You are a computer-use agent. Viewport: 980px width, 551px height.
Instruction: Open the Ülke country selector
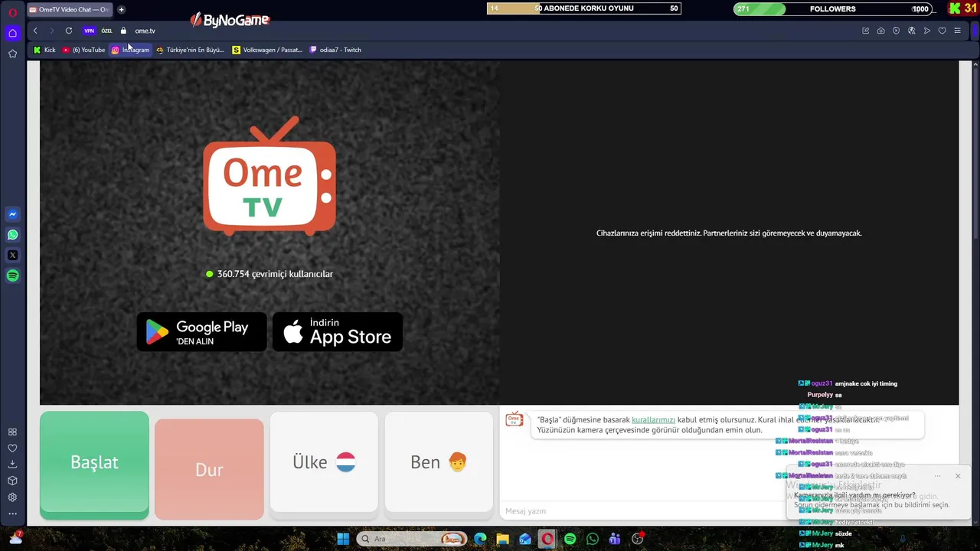[324, 462]
